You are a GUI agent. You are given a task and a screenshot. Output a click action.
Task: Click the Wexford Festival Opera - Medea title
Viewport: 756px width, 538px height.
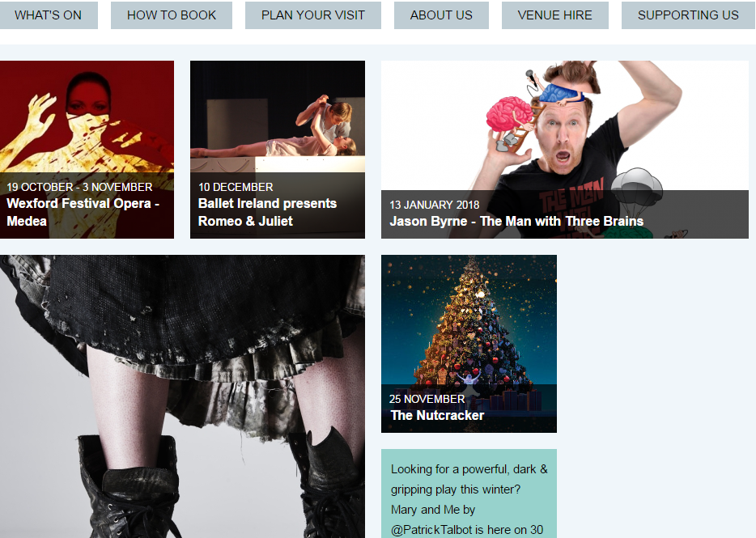coord(83,212)
